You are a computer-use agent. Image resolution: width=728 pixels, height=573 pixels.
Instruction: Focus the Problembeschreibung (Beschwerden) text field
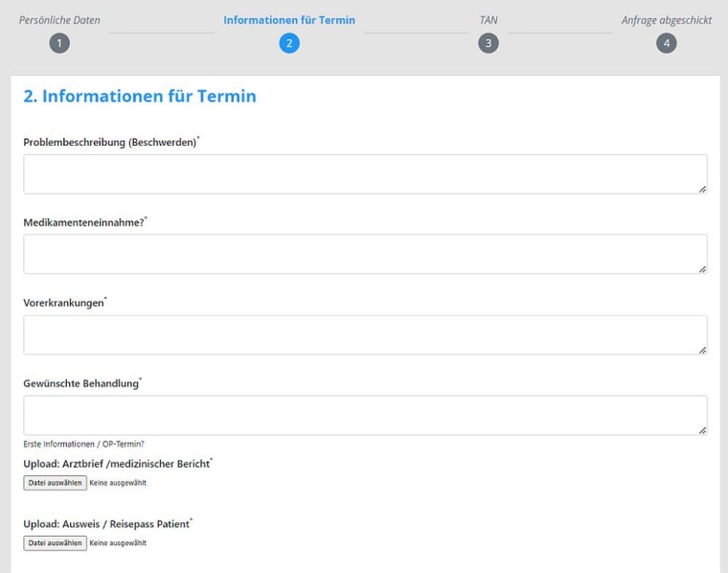pyautogui.click(x=364, y=174)
